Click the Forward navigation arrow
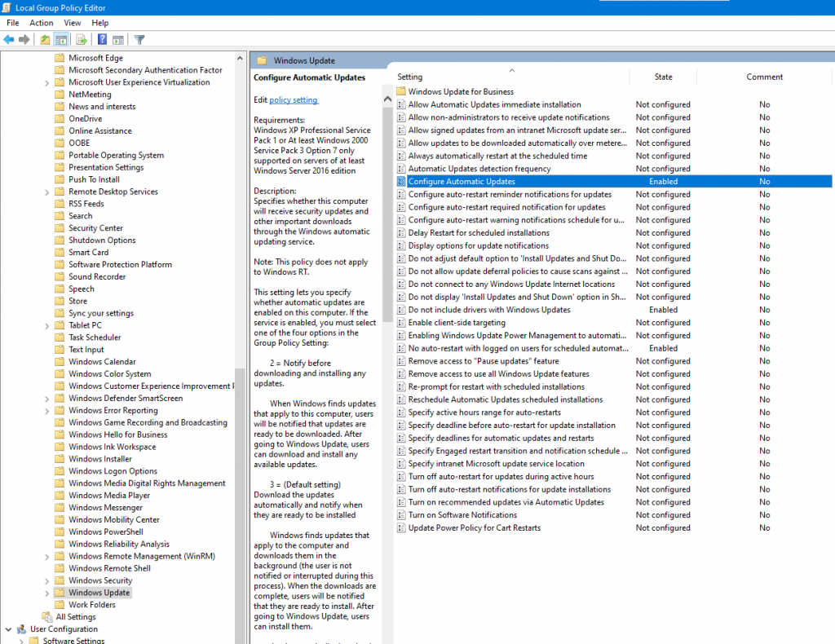This screenshot has height=644, width=835. pyautogui.click(x=24, y=38)
